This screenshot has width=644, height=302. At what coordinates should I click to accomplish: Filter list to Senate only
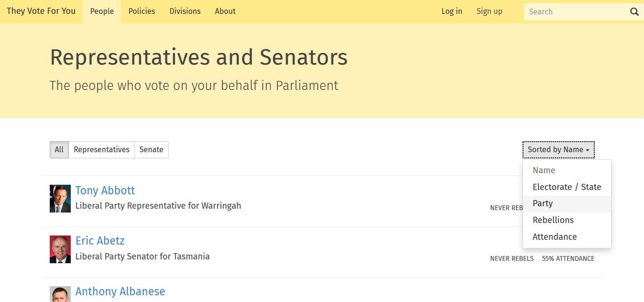point(152,150)
